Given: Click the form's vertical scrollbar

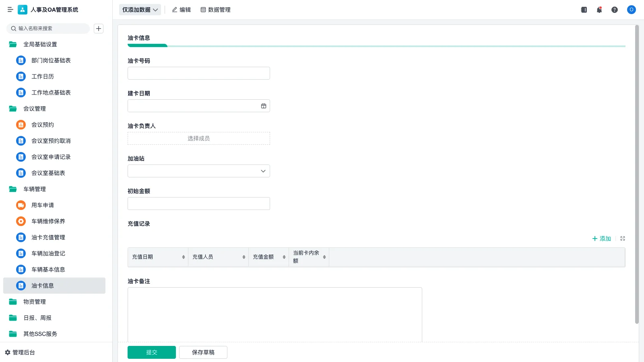Looking at the screenshot, I should click(637, 174).
